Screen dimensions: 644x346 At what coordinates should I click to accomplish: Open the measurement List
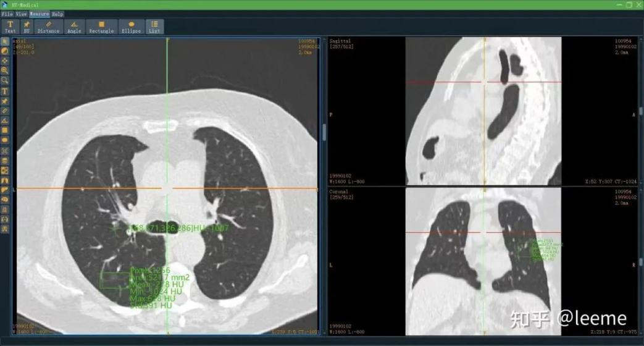[x=154, y=27]
